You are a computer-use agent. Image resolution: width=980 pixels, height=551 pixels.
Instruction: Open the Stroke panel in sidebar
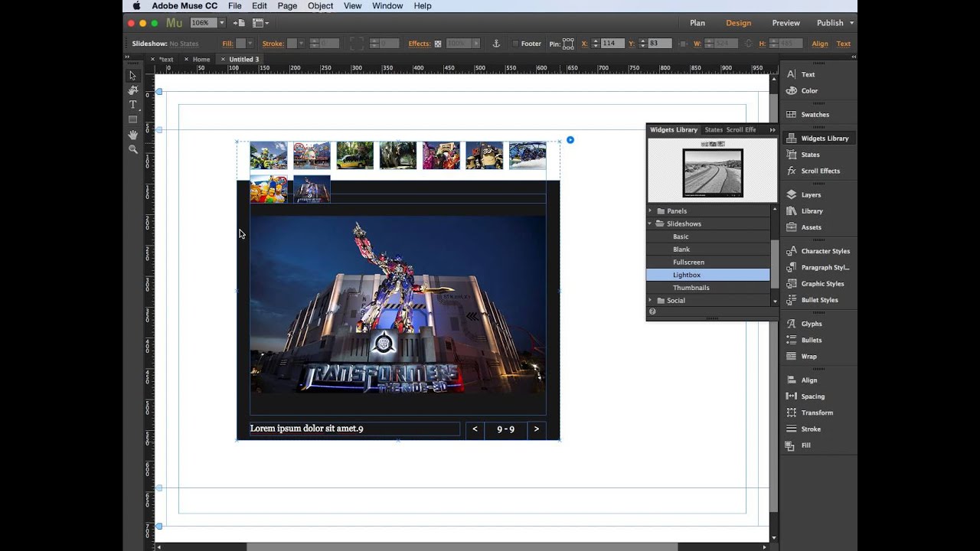point(803,429)
